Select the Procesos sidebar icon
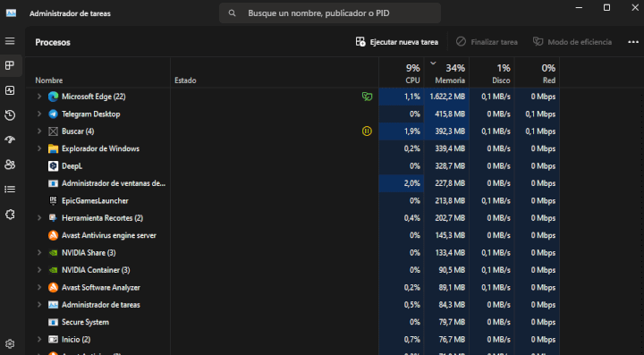 point(10,65)
